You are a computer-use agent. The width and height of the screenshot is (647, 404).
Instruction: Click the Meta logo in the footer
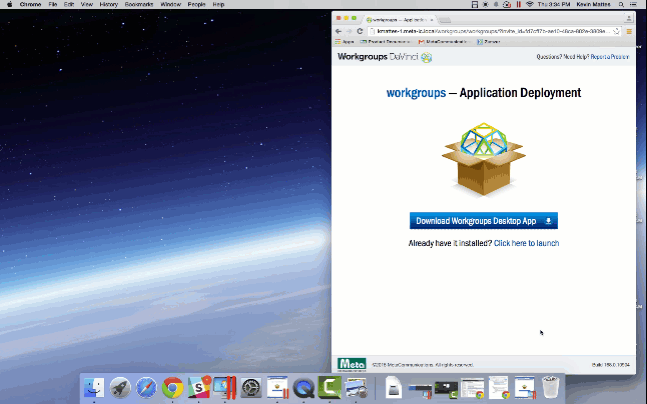pos(352,365)
